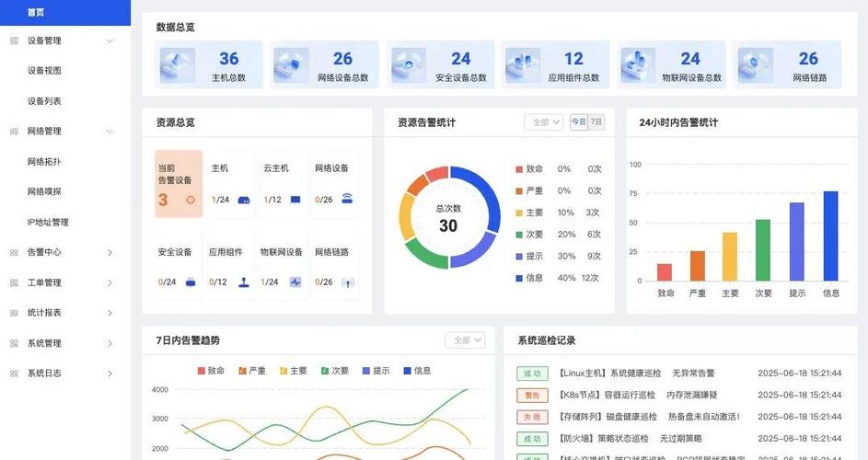The height and width of the screenshot is (460, 868).
Task: Toggle the 严重 legend in 7日内告警趋势
Action: [x=252, y=371]
